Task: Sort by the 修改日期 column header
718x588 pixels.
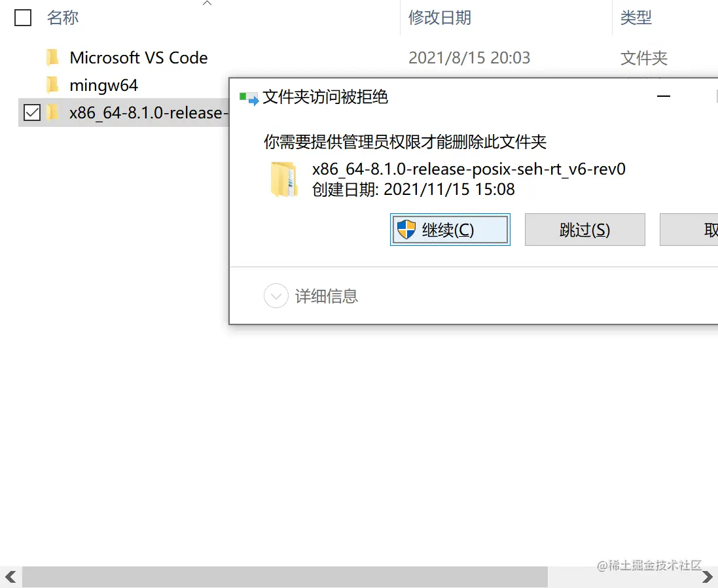Action: (x=440, y=18)
